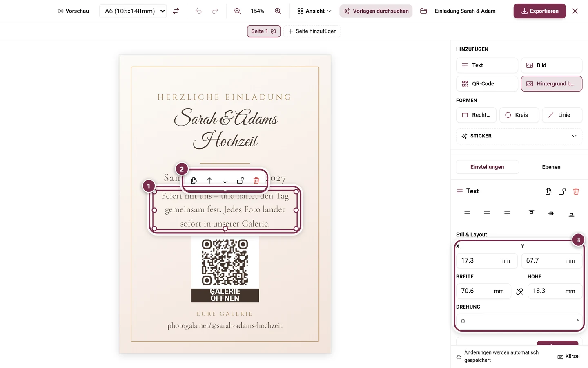The width and height of the screenshot is (588, 368).
Task: Select the Sarah & Adams Hochzeit script title
Action: 225,128
